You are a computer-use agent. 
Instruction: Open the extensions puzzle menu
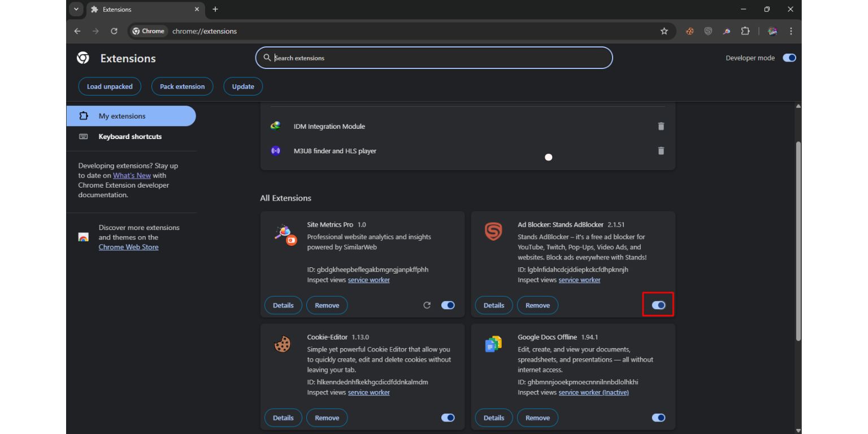pyautogui.click(x=745, y=31)
